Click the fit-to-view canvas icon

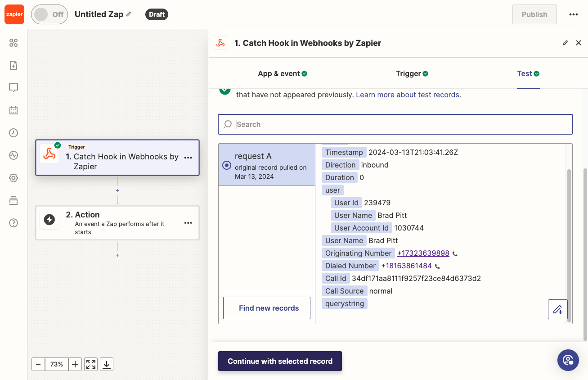click(91, 364)
